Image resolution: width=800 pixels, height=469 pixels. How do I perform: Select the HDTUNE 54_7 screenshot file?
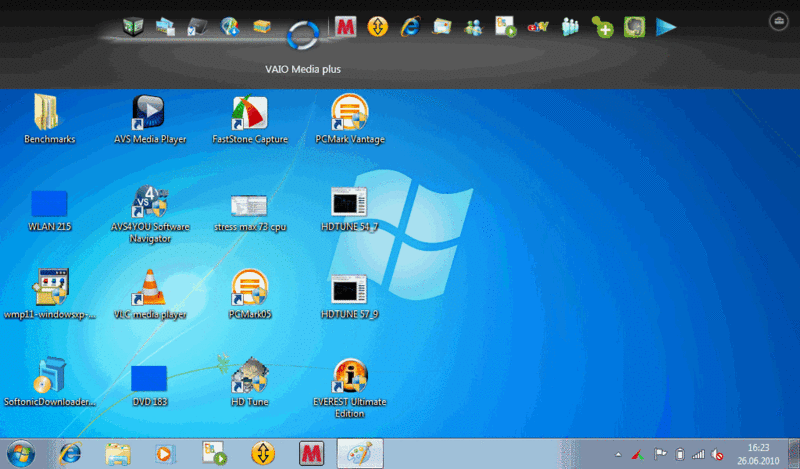click(349, 209)
